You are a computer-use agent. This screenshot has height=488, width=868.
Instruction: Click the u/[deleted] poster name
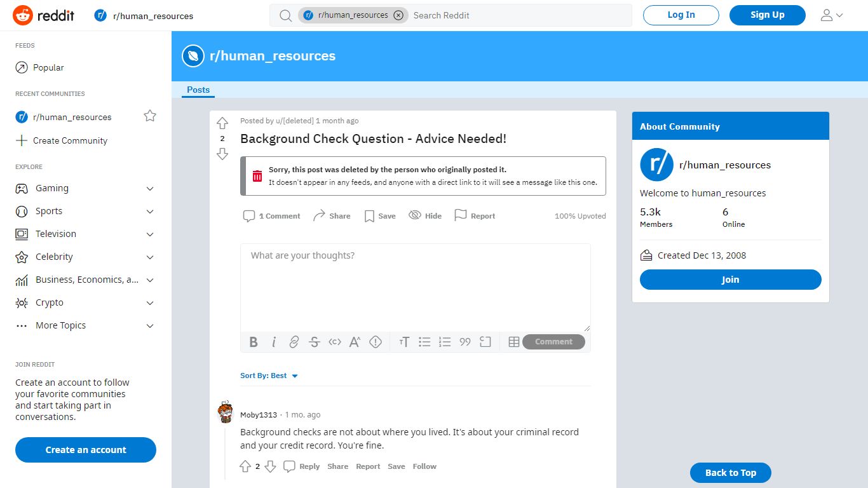coord(295,121)
